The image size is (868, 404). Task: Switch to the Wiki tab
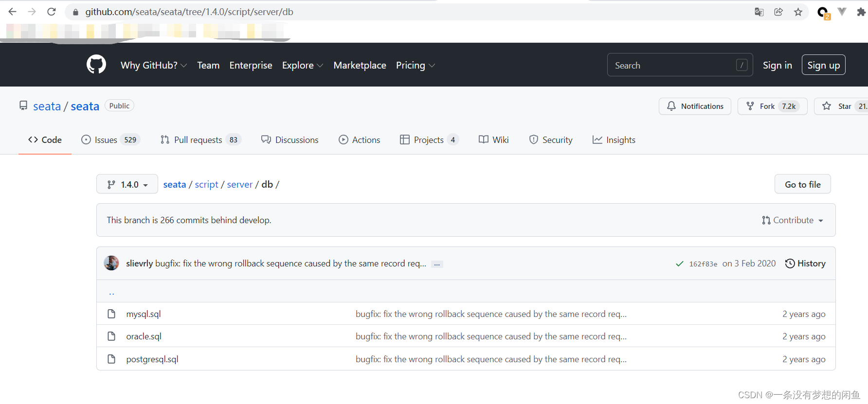click(x=494, y=140)
